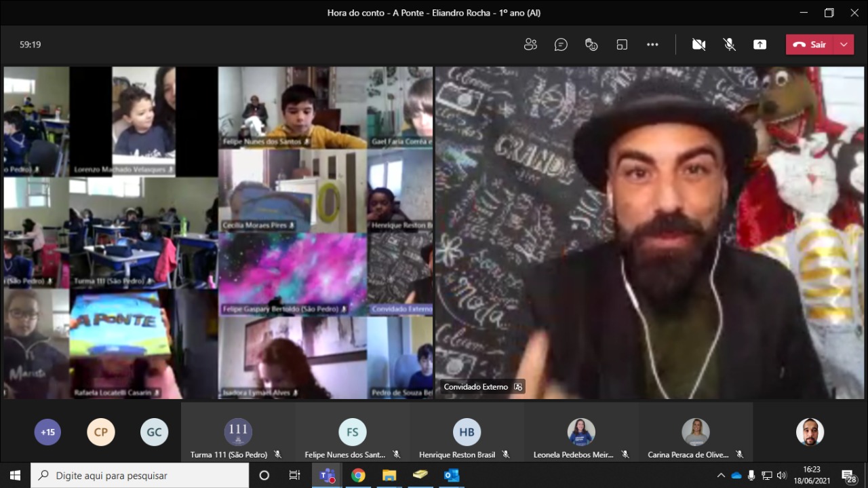The height and width of the screenshot is (488, 868).
Task: Click icon next to Convidado Externo label
Action: 518,387
